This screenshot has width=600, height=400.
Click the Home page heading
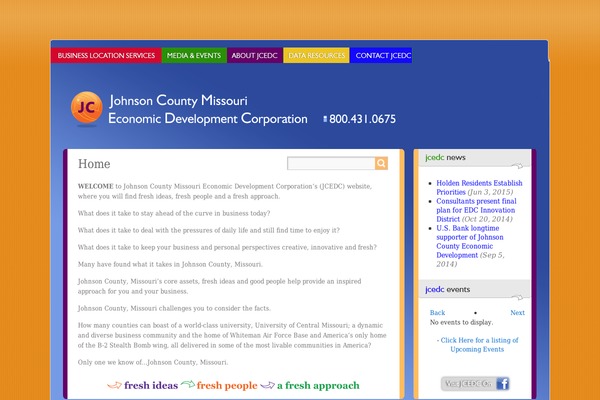94,164
